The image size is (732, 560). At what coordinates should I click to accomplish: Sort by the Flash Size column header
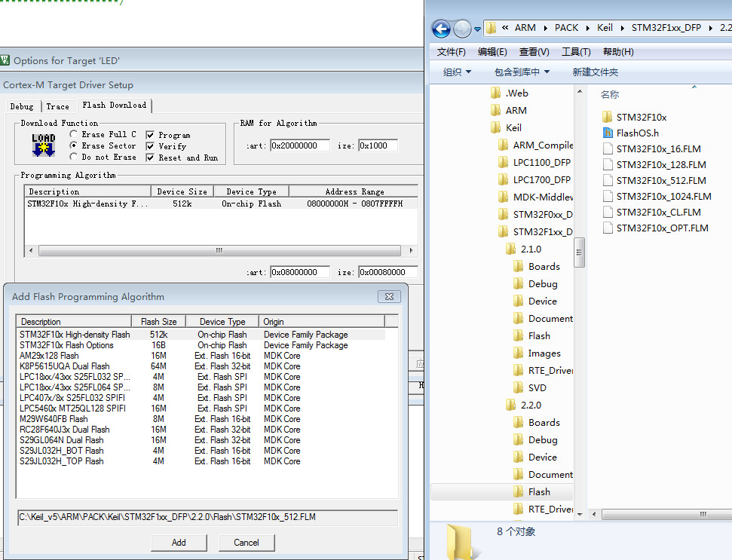tap(159, 322)
